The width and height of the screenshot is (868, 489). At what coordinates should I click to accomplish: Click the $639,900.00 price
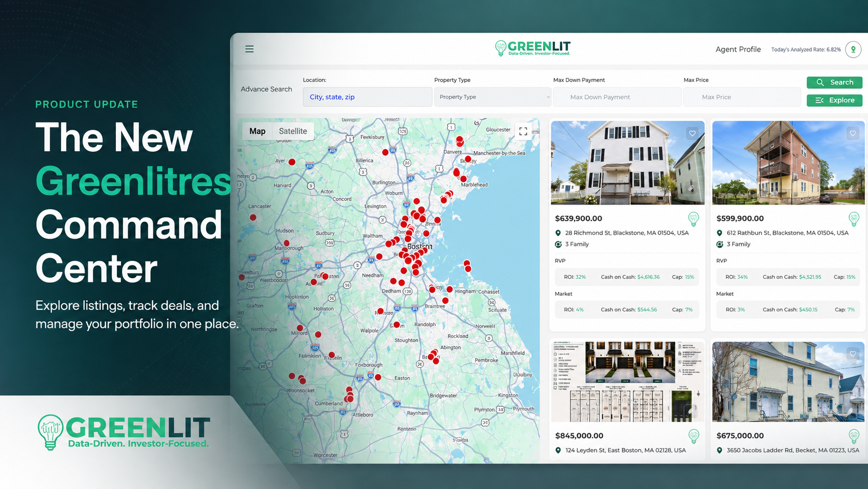[578, 218]
